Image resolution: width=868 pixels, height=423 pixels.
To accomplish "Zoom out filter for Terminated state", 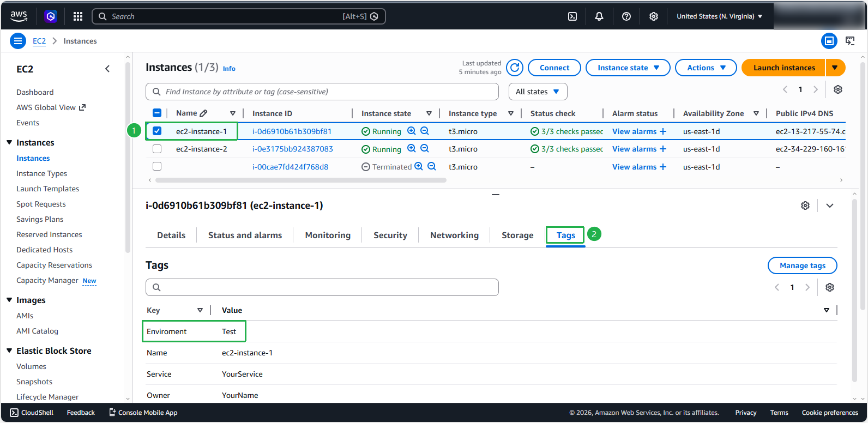I will (432, 166).
